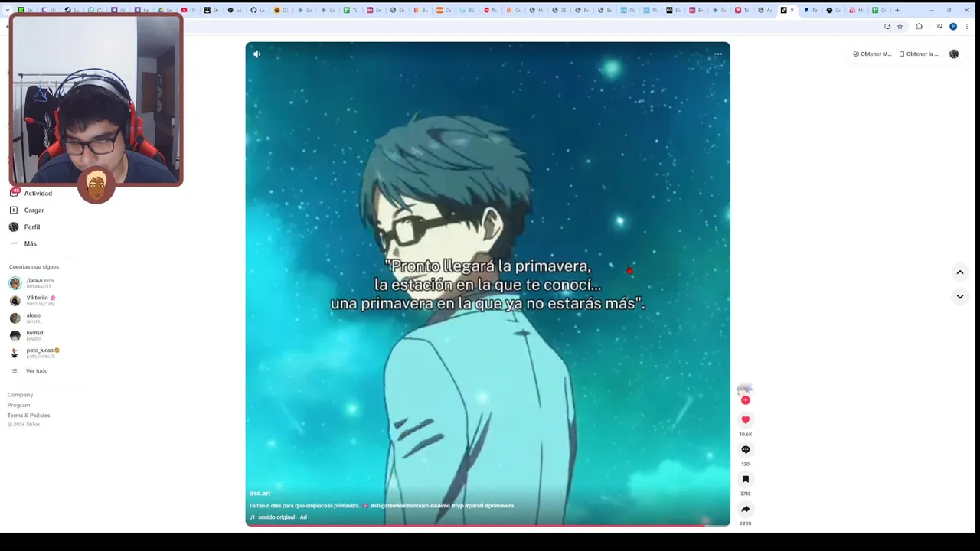Click the irss.ari username on video
Screen dimensions: 980x551
260,494
